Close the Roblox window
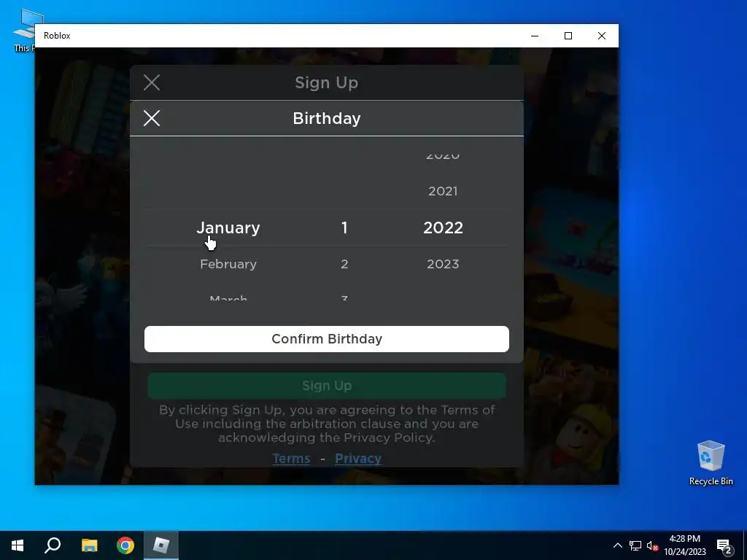 pyautogui.click(x=602, y=36)
